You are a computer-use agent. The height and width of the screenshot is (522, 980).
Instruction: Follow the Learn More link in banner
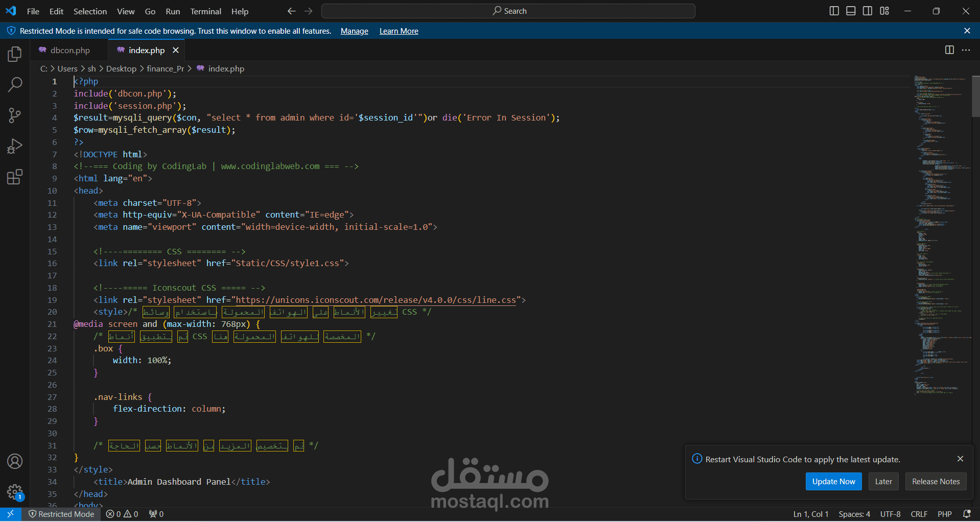point(399,31)
